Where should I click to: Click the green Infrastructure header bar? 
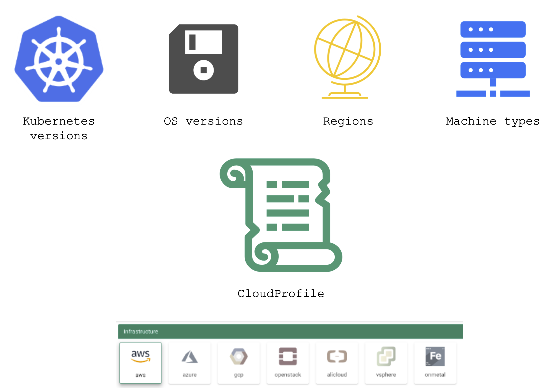290,331
